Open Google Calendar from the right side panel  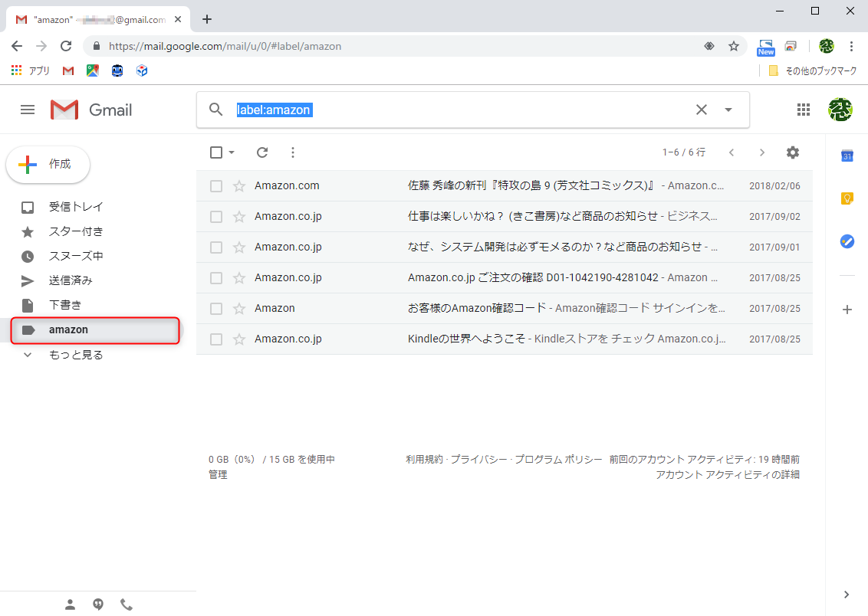[x=847, y=156]
